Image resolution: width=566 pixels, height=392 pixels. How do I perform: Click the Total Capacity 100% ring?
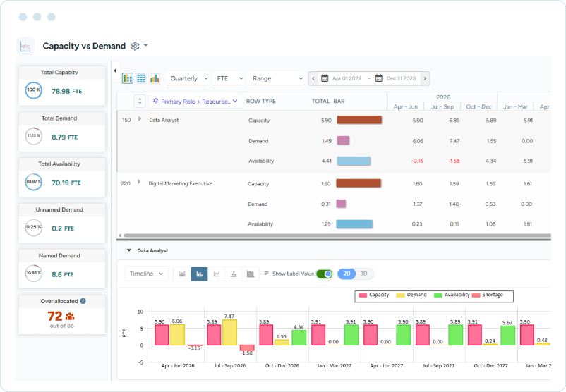(x=34, y=90)
